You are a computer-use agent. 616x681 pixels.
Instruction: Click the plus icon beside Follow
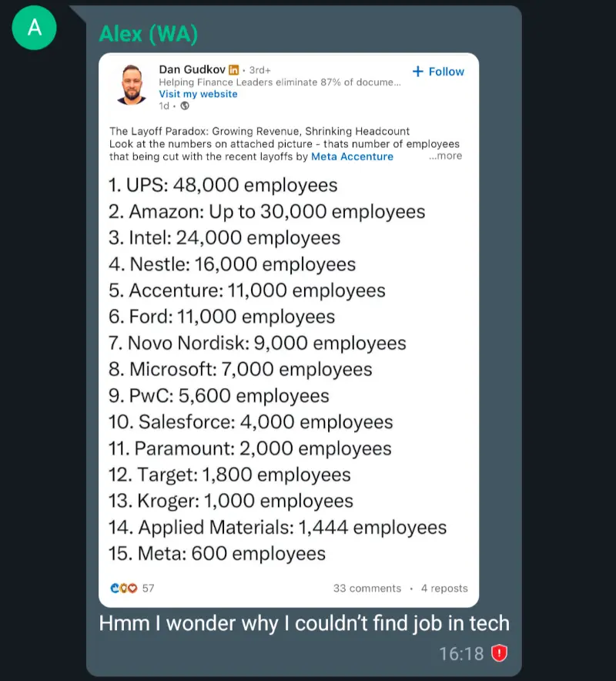(x=418, y=72)
